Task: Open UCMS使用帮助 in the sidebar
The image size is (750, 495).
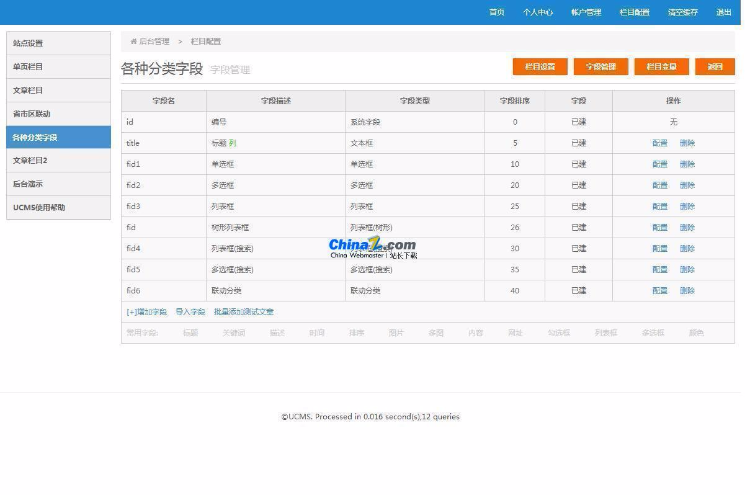Action: [x=58, y=208]
